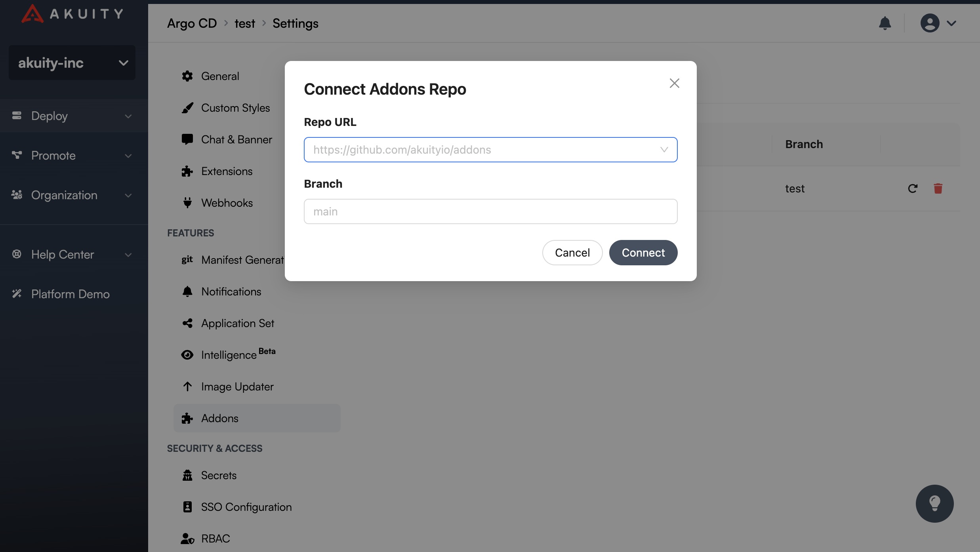Click the Extensions settings label
Screen dimensions: 980x552
(x=227, y=171)
